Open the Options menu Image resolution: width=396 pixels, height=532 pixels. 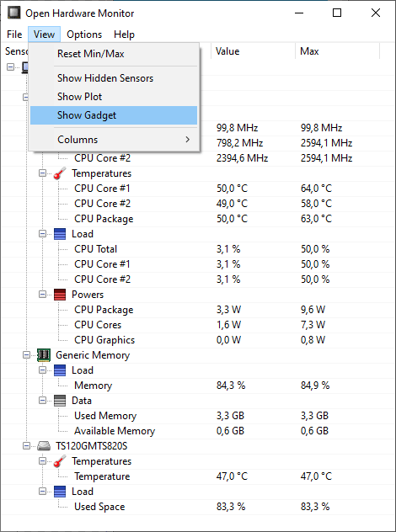click(x=84, y=35)
